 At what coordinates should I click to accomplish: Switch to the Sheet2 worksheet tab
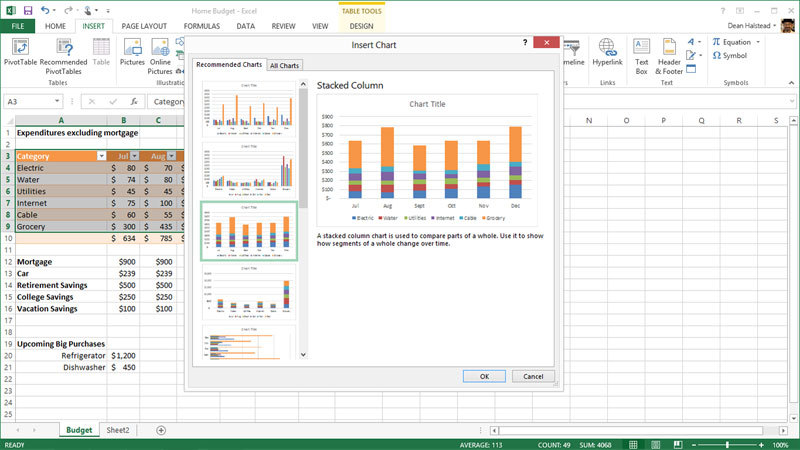pyautogui.click(x=117, y=430)
